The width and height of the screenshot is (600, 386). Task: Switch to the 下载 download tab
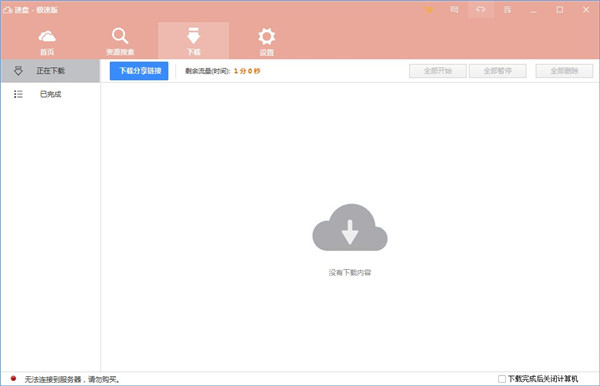[194, 41]
